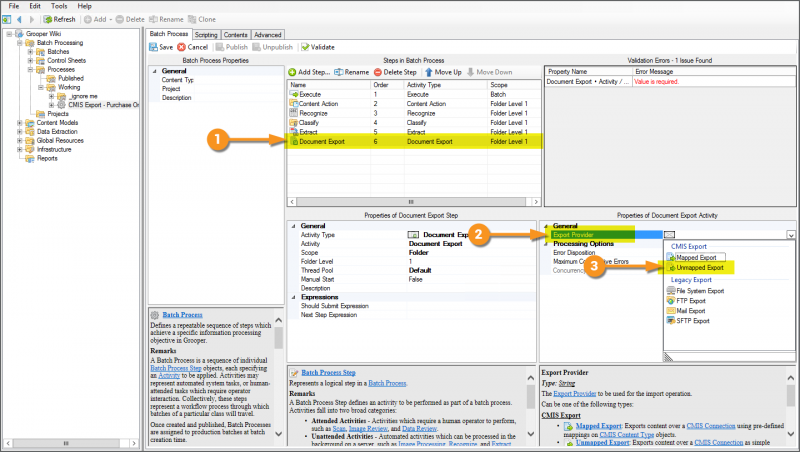Open the Tools menu
The image size is (800, 452).
pyautogui.click(x=59, y=6)
